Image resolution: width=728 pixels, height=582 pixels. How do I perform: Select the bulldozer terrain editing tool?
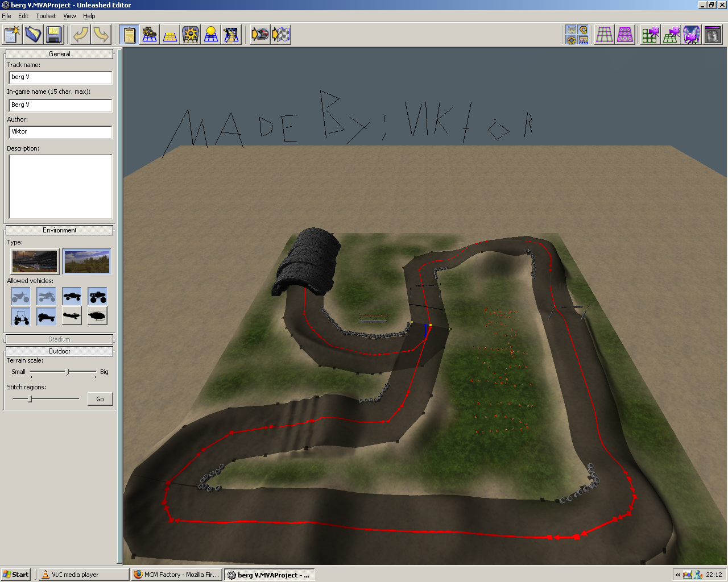(x=150, y=35)
